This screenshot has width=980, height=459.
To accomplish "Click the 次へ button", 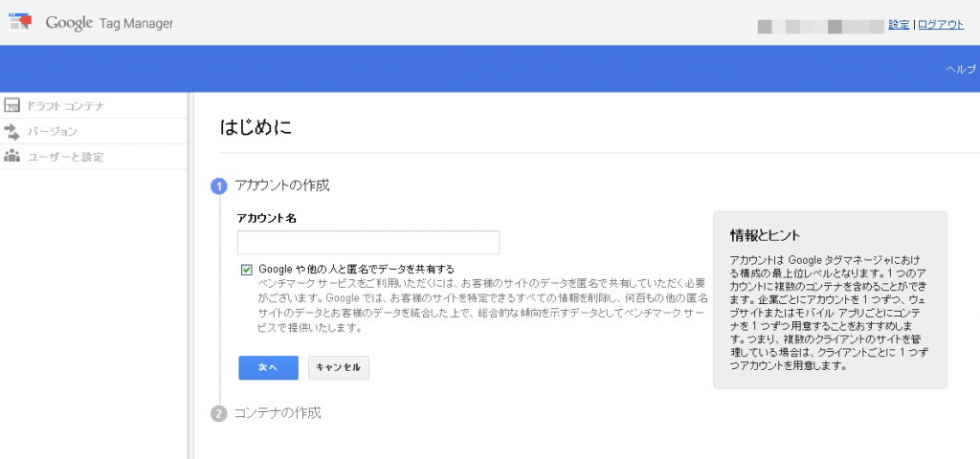I will pos(268,368).
